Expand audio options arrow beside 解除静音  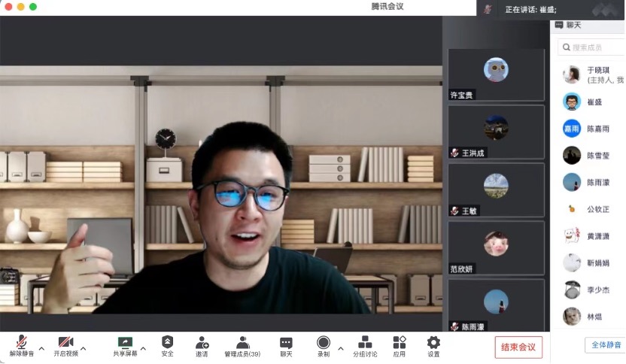click(x=41, y=348)
